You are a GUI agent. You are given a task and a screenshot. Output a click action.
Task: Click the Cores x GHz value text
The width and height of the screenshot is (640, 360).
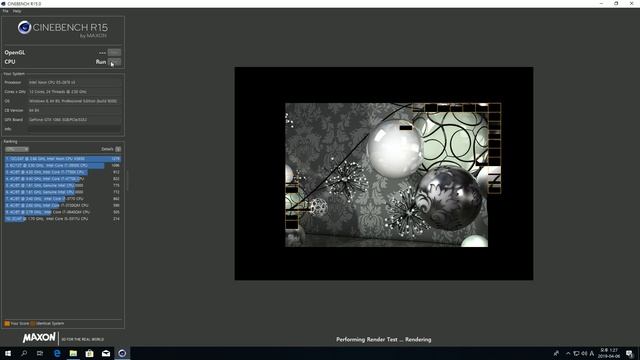(58, 92)
